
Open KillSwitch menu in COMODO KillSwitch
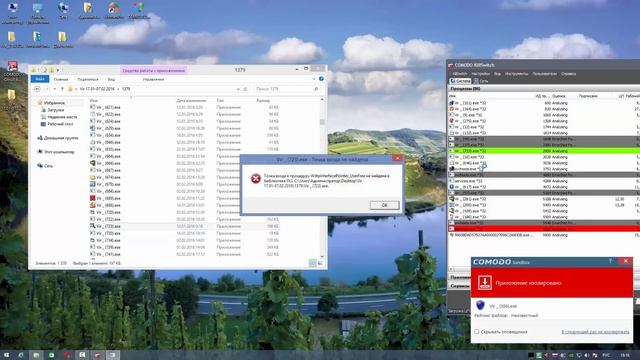tap(460, 74)
